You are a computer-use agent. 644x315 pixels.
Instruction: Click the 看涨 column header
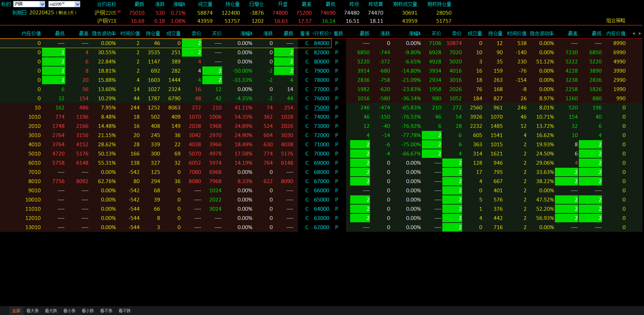point(305,33)
